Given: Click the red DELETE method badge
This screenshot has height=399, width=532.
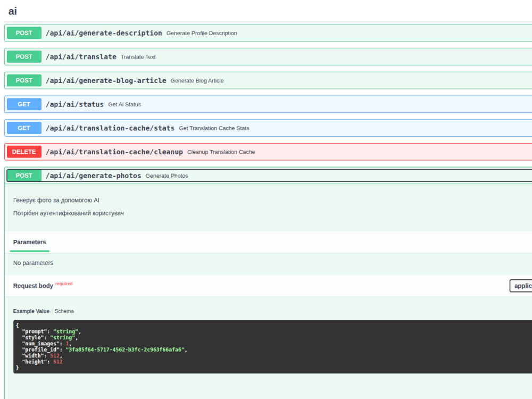Looking at the screenshot, I should coord(24,152).
